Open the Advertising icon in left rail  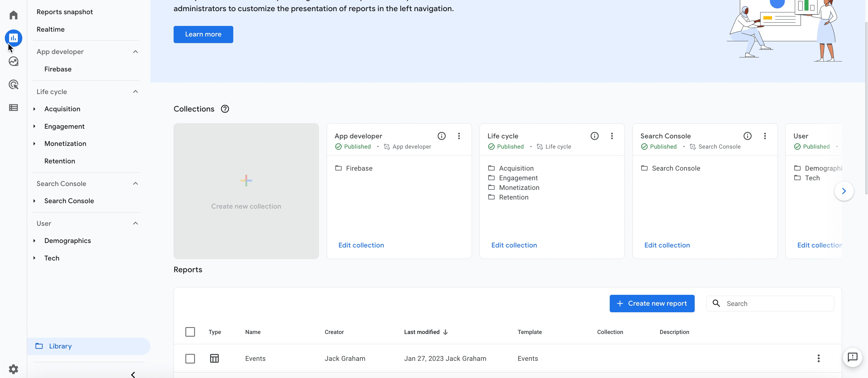click(14, 85)
